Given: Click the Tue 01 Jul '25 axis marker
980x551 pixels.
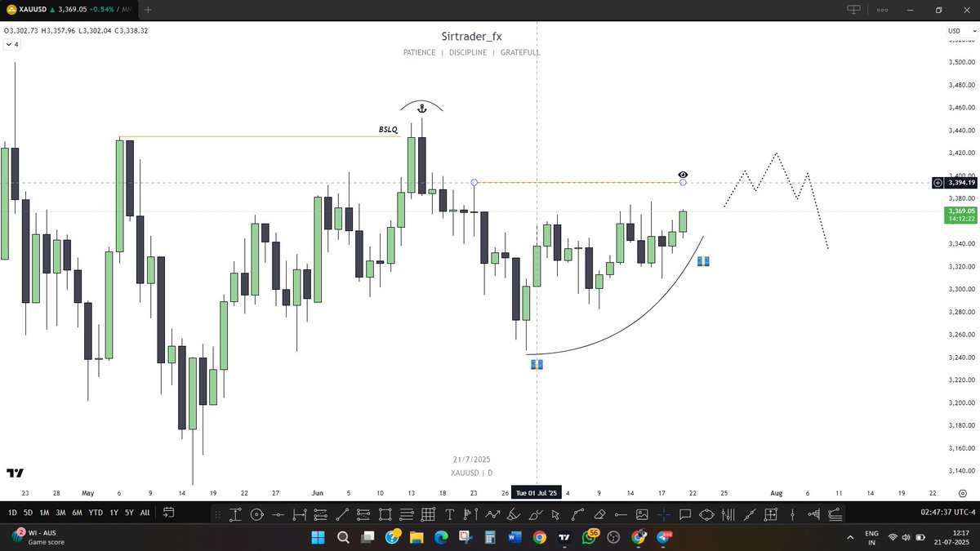Looking at the screenshot, I should click(537, 493).
